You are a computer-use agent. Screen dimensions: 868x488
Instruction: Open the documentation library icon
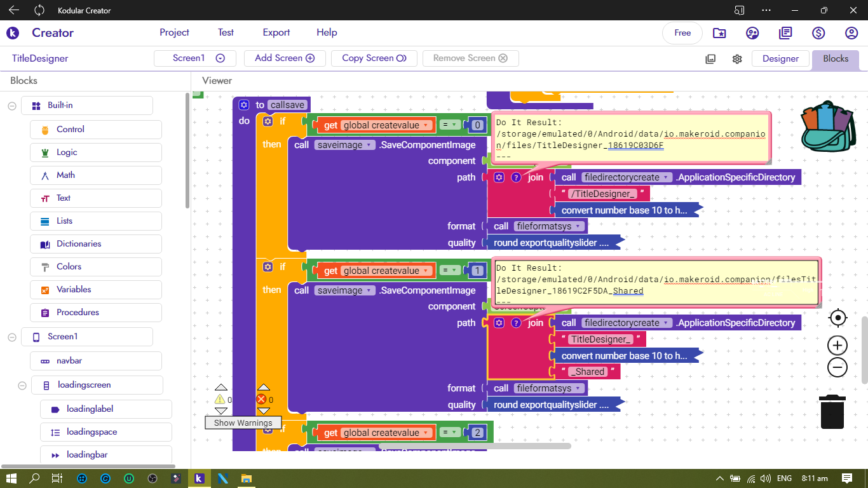(785, 33)
